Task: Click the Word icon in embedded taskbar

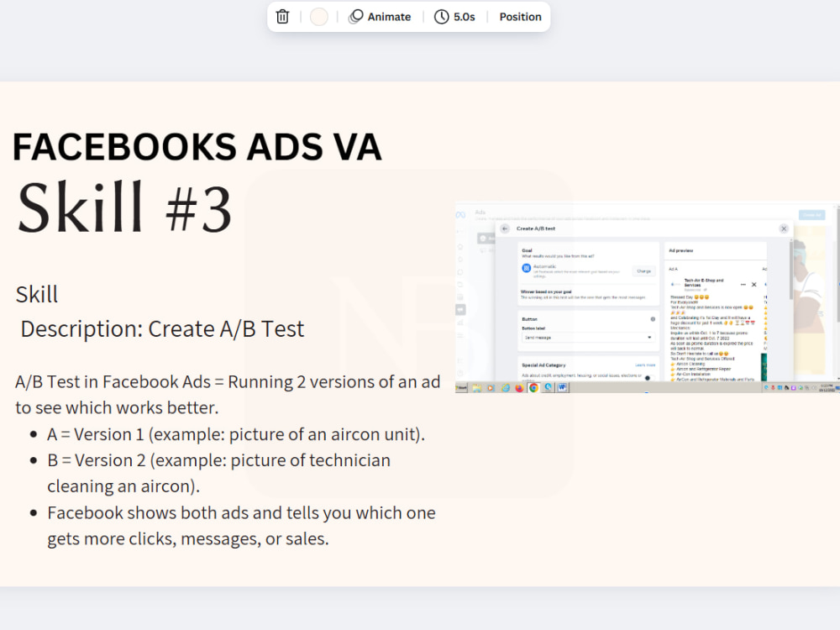Action: coord(562,387)
